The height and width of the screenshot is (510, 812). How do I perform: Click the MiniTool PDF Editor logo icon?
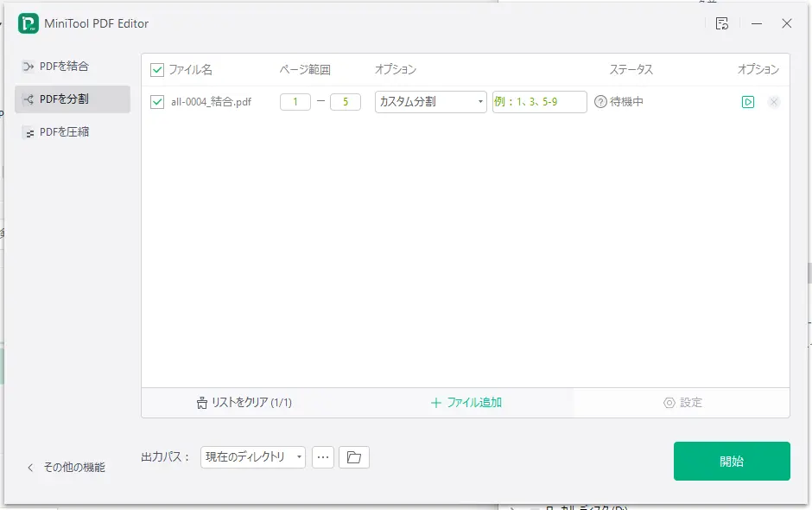pos(28,24)
